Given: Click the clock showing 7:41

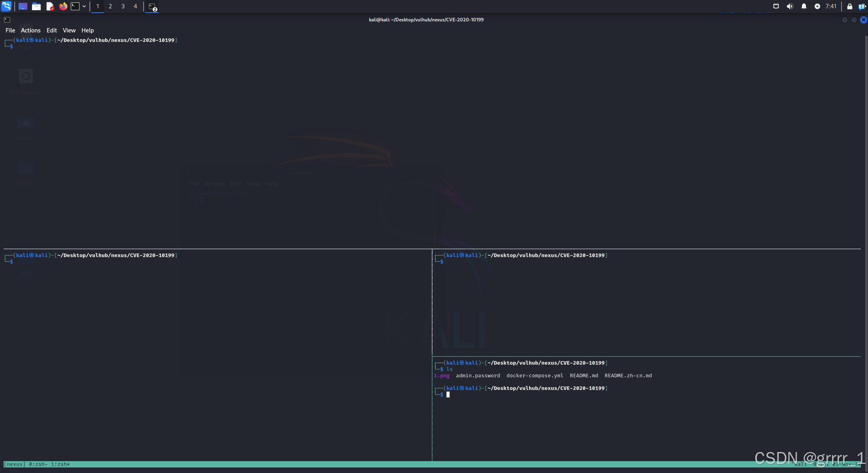Looking at the screenshot, I should pos(831,6).
